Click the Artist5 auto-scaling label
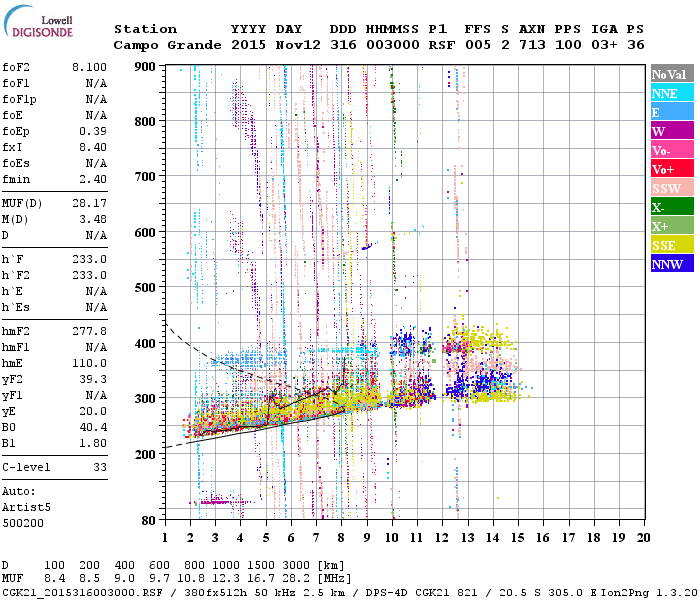 click(x=26, y=508)
